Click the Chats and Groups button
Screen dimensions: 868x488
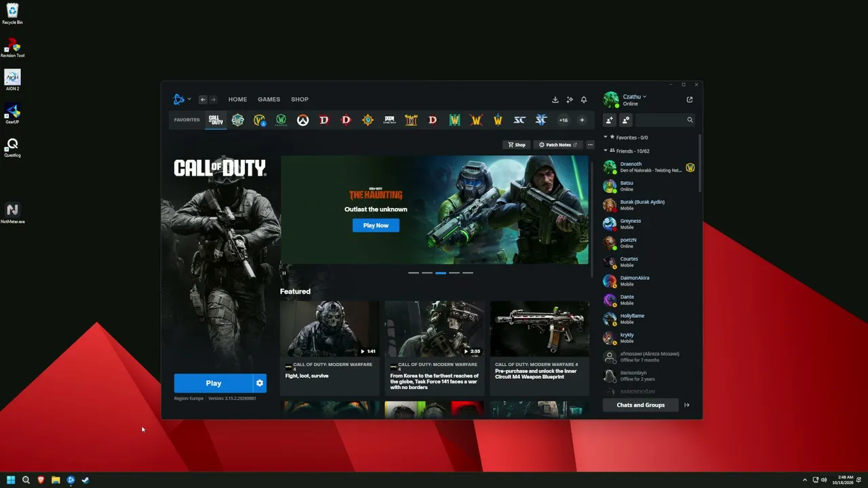[x=641, y=405]
